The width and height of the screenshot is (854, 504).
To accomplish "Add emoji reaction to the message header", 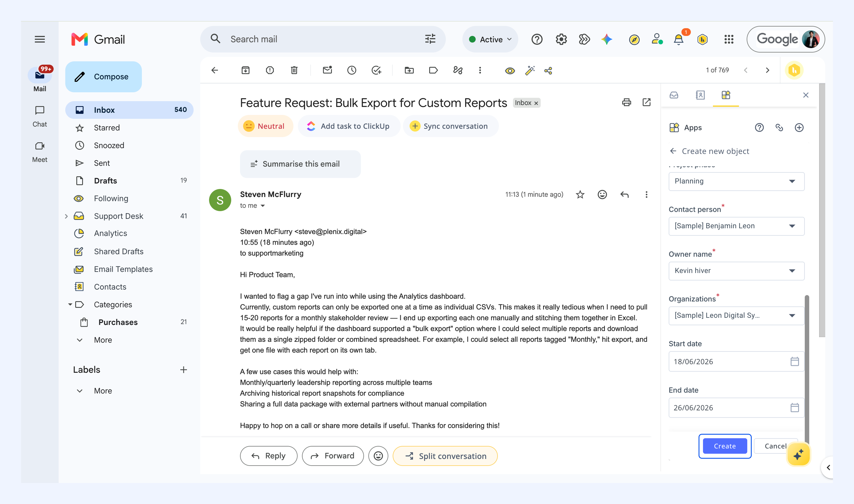I will click(602, 195).
